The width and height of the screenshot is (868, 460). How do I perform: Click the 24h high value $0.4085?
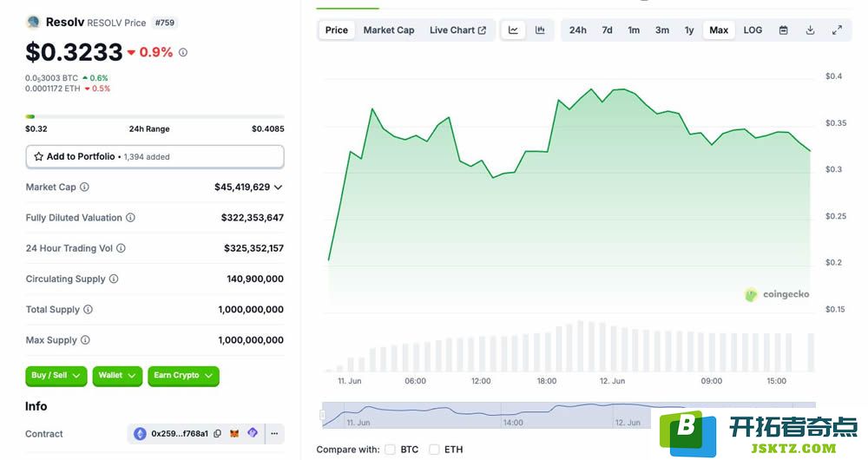point(268,129)
